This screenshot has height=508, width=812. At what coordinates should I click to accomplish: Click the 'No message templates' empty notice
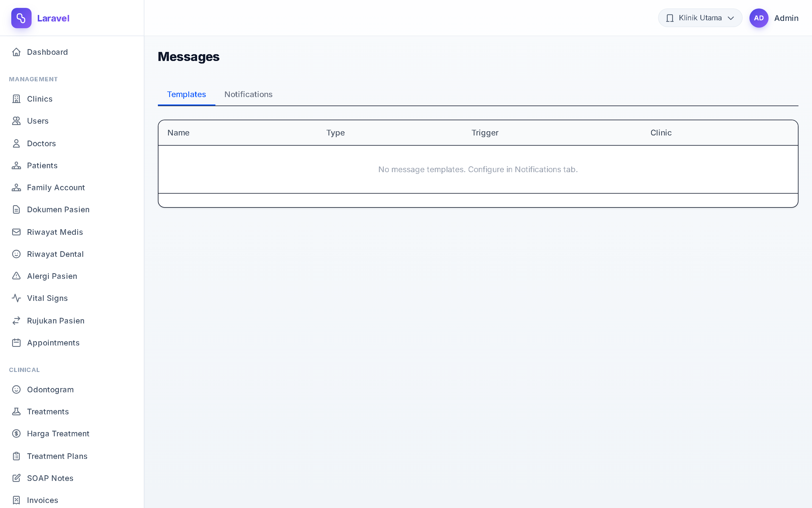click(x=478, y=169)
